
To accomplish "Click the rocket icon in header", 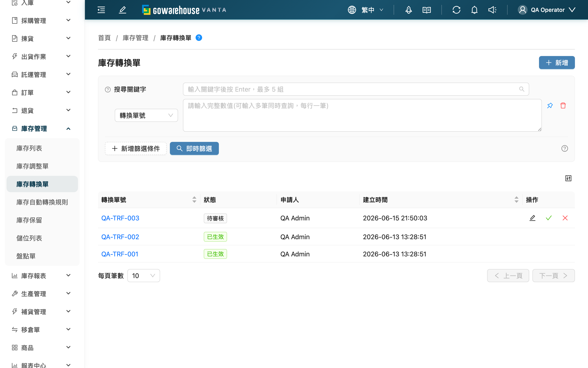I will (409, 10).
